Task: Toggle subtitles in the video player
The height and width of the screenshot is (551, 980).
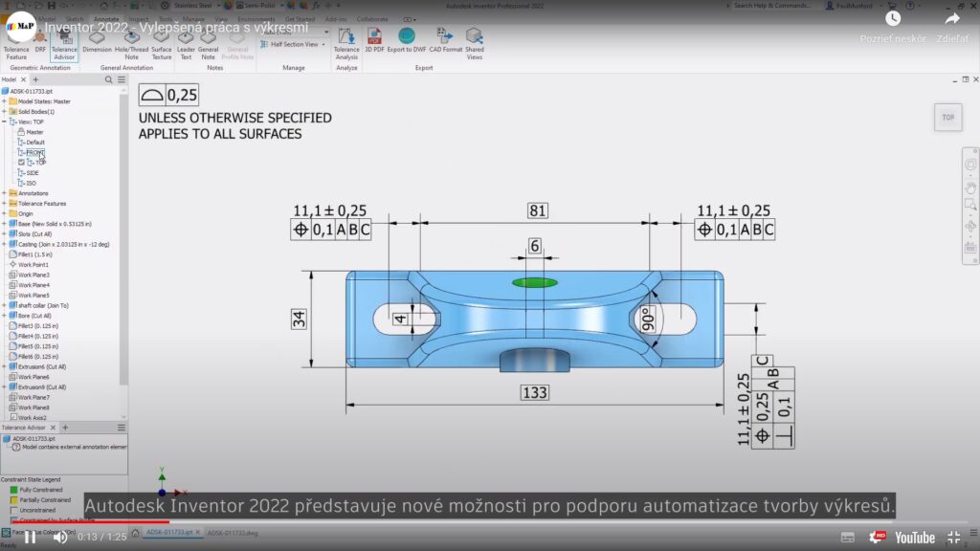Action: click(848, 538)
